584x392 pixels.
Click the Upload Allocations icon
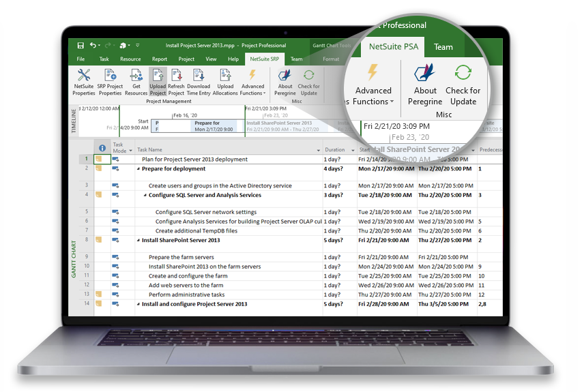click(x=225, y=75)
